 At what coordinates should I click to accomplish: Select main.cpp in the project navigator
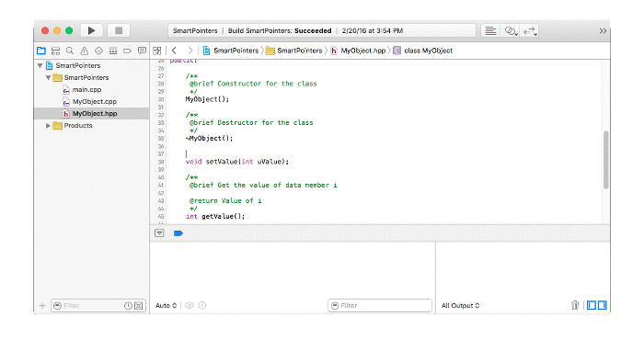(x=86, y=89)
